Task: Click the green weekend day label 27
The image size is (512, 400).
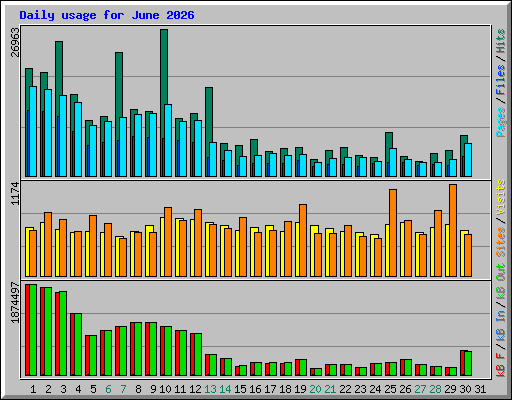Action: tap(420, 389)
